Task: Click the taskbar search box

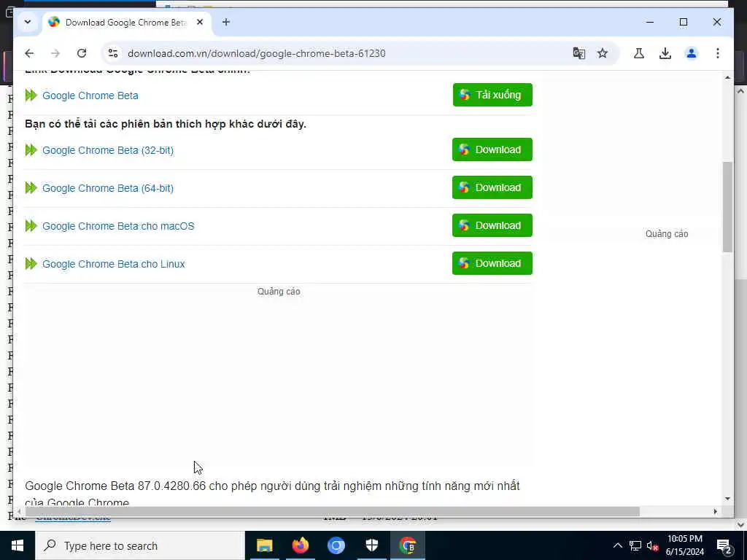Action: (x=139, y=545)
